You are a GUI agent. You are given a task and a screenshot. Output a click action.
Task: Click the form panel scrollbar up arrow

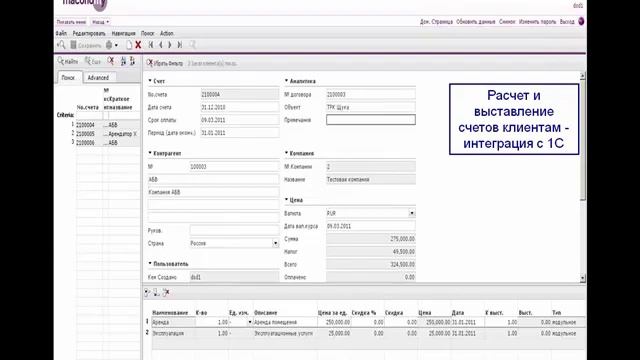(x=582, y=76)
